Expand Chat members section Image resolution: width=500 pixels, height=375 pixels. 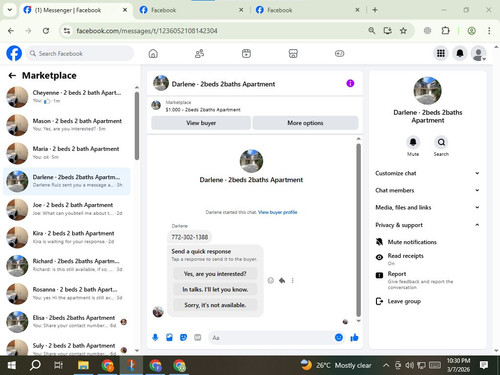point(427,190)
